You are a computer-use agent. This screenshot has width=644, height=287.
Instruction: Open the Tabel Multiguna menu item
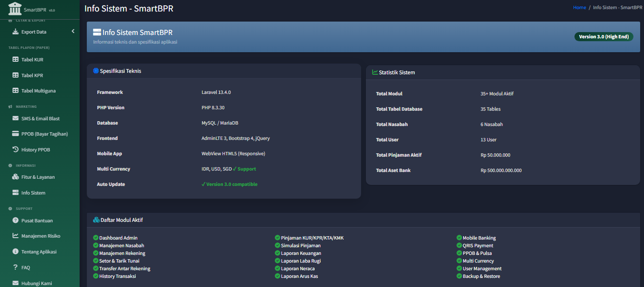(40, 91)
